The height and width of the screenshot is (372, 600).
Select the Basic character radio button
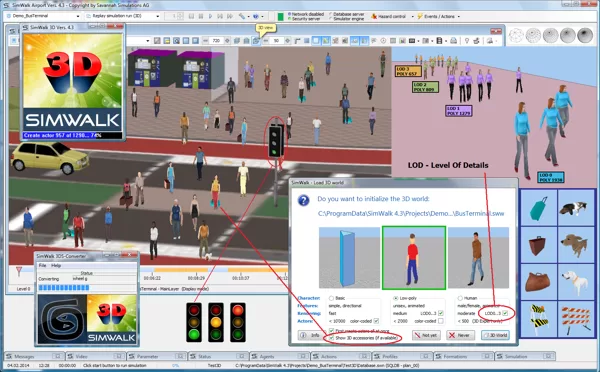(x=331, y=298)
